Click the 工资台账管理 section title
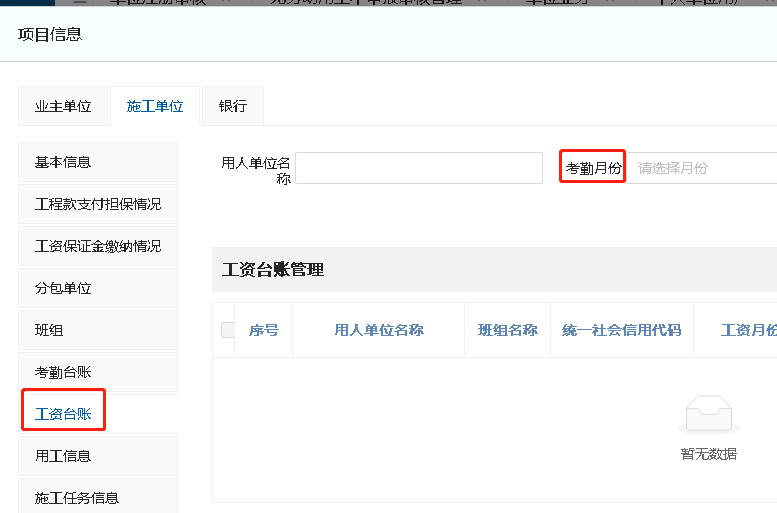Image resolution: width=777 pixels, height=513 pixels. tap(273, 270)
